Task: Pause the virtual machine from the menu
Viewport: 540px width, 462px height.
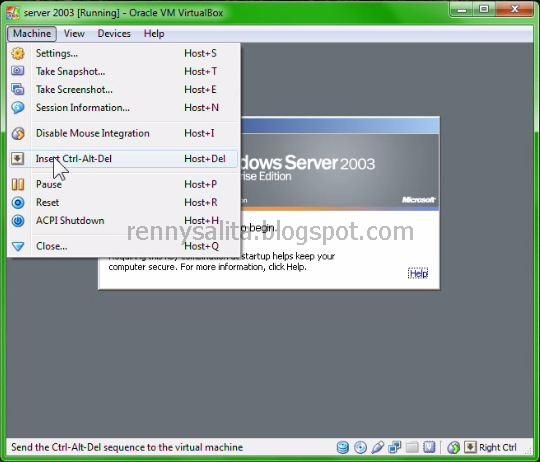Action: click(124, 184)
